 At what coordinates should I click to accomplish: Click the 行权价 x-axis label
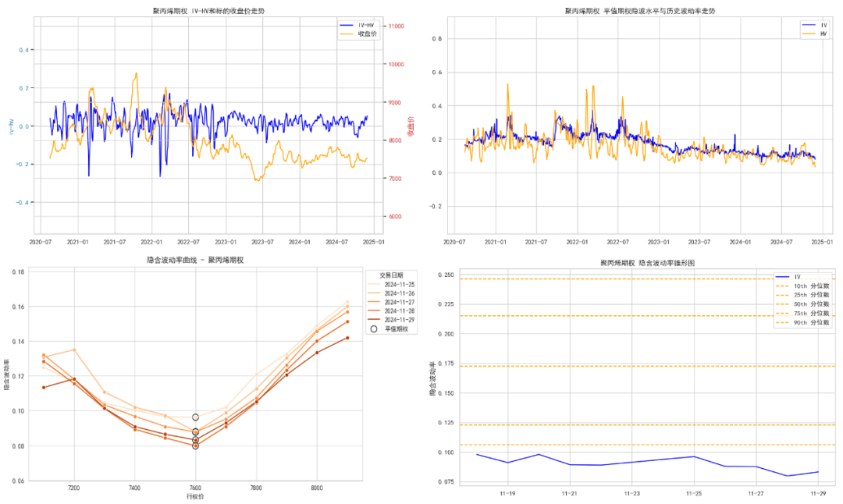(x=195, y=496)
